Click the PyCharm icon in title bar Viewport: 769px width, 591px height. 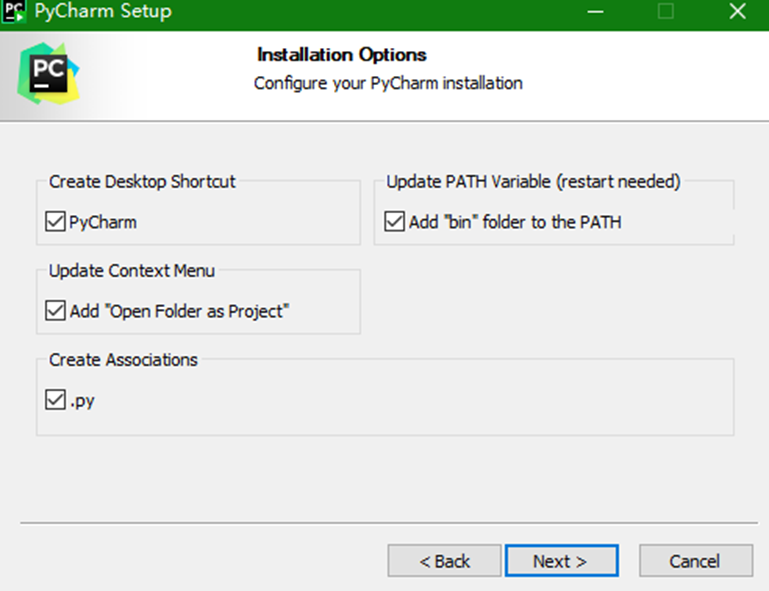(x=14, y=11)
